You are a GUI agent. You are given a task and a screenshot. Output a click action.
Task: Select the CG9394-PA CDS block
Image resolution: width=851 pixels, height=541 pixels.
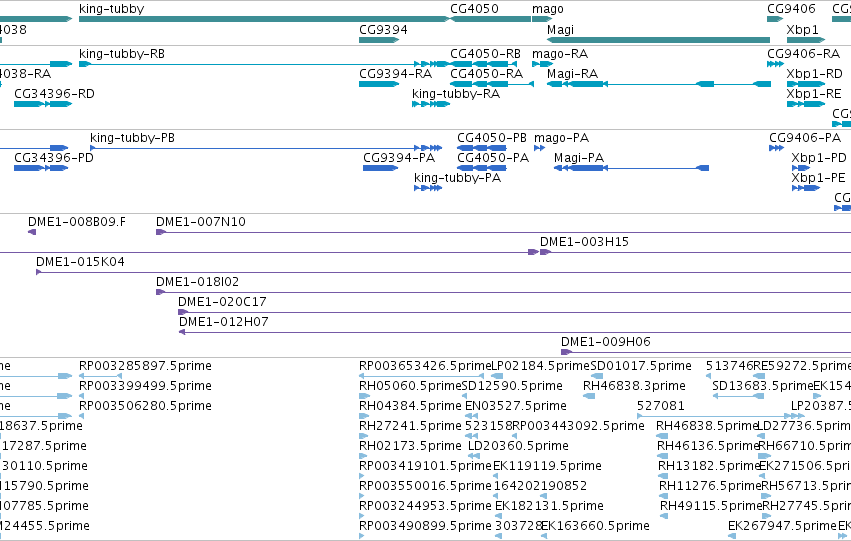(380, 168)
